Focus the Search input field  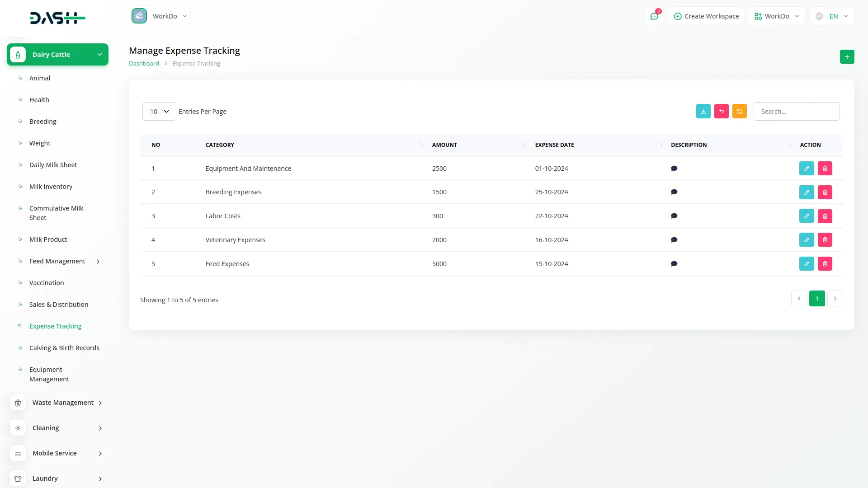click(796, 112)
